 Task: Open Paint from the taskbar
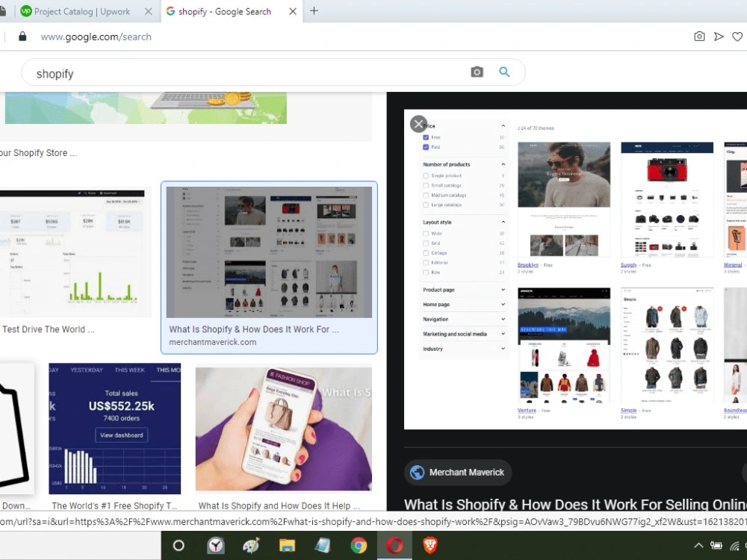251,546
